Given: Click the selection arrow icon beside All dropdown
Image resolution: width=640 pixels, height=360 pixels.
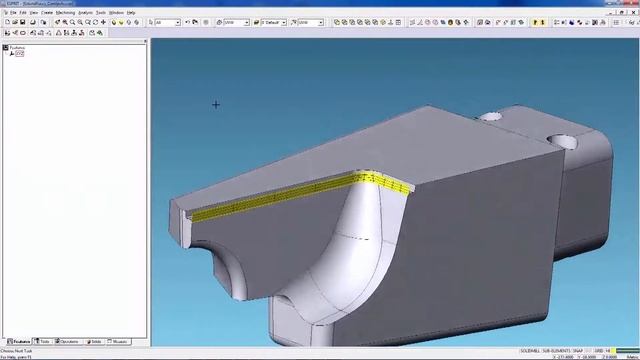Looking at the screenshot, I should point(151,22).
